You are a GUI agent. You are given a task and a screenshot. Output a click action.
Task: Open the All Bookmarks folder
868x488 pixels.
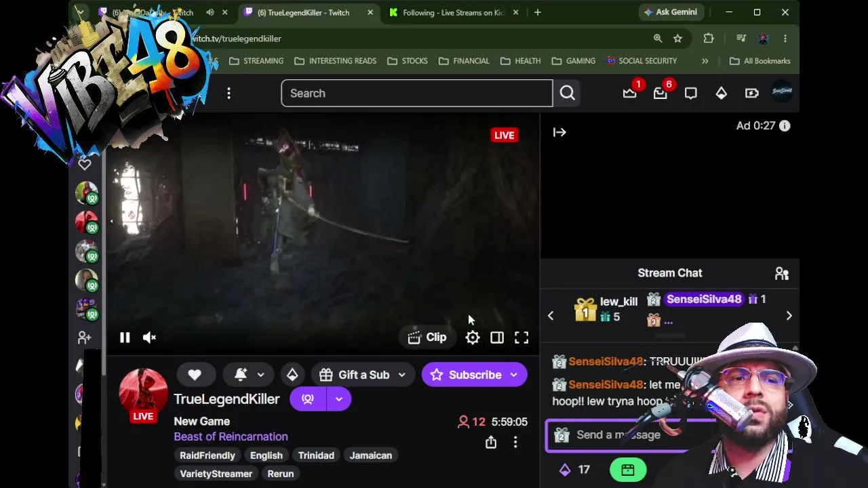coord(760,61)
